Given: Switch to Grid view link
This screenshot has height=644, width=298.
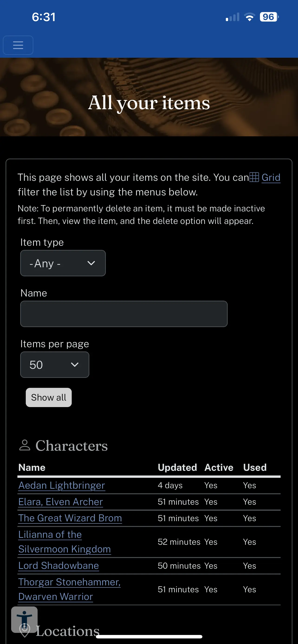Looking at the screenshot, I should pos(271,177).
